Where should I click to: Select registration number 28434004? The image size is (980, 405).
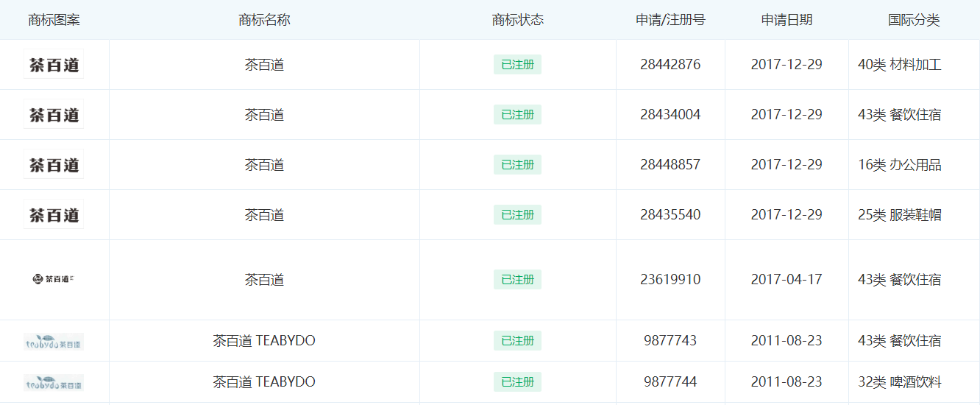click(x=670, y=115)
